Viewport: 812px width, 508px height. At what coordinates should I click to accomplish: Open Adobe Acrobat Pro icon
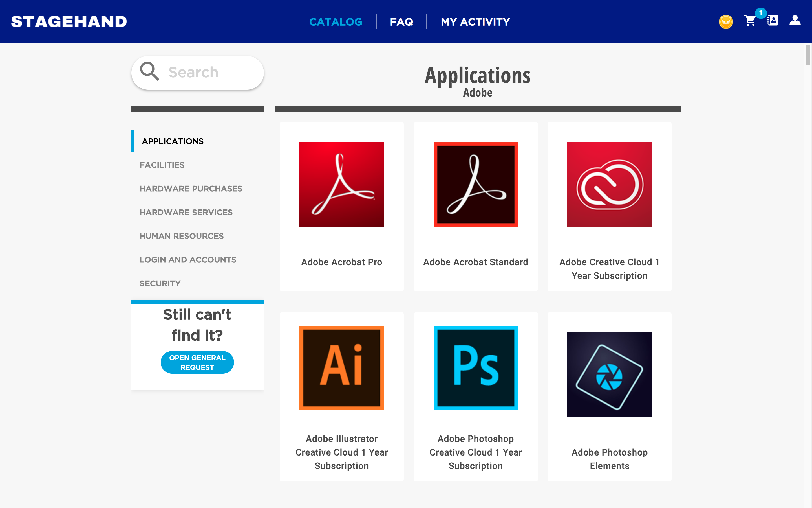[342, 185]
